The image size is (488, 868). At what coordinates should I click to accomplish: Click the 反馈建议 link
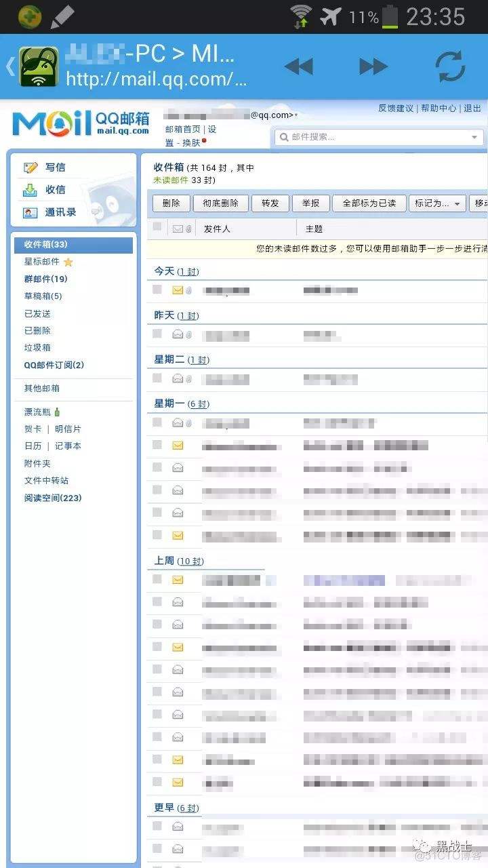coord(396,108)
